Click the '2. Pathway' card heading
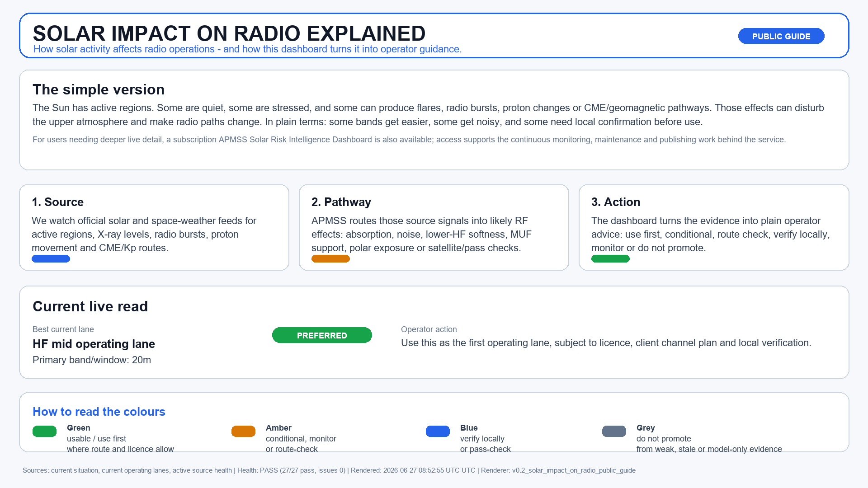 pos(341,202)
